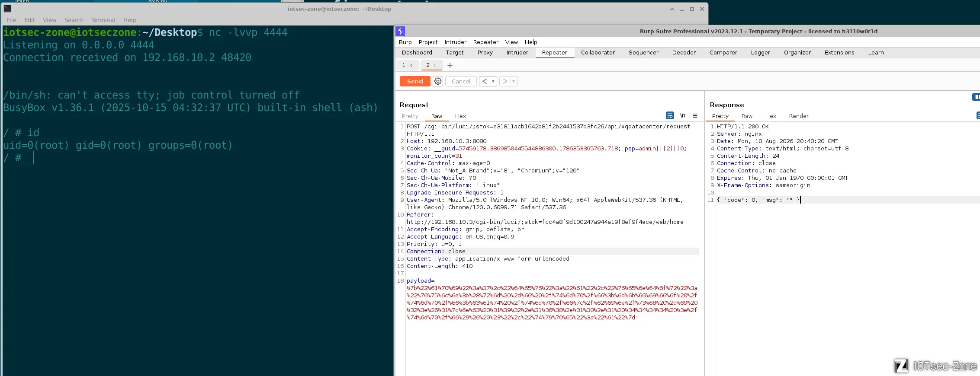Go back to previous request in history

[485, 81]
